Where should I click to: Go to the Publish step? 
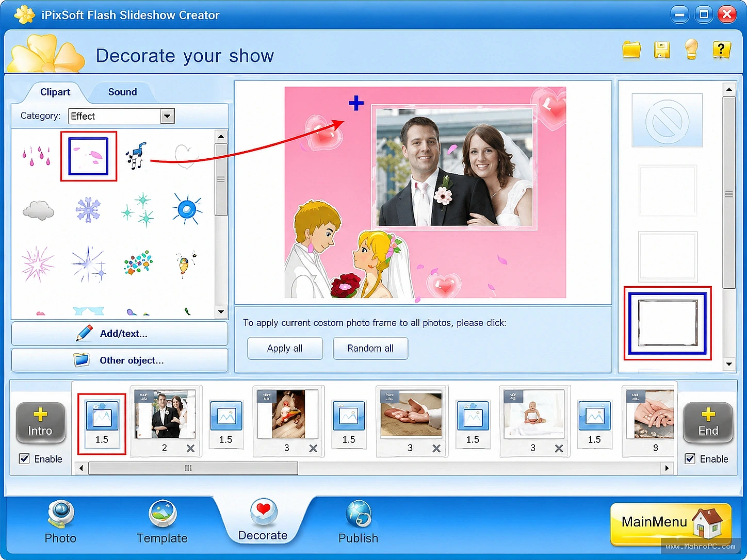359,522
